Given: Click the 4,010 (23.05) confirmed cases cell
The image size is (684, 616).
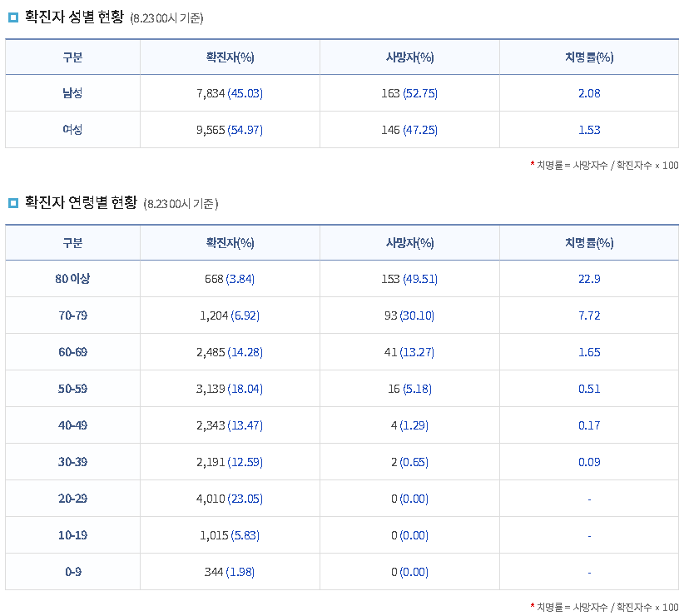Looking at the screenshot, I should click(230, 499).
